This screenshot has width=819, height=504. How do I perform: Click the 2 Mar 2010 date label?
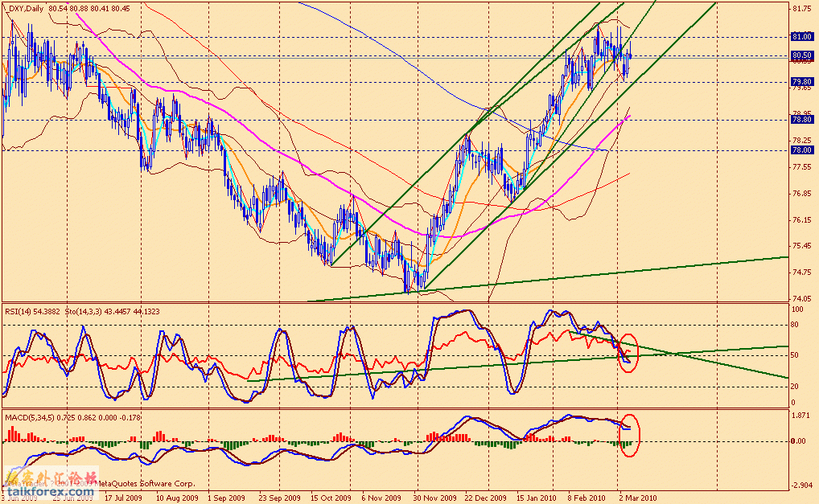click(x=636, y=498)
